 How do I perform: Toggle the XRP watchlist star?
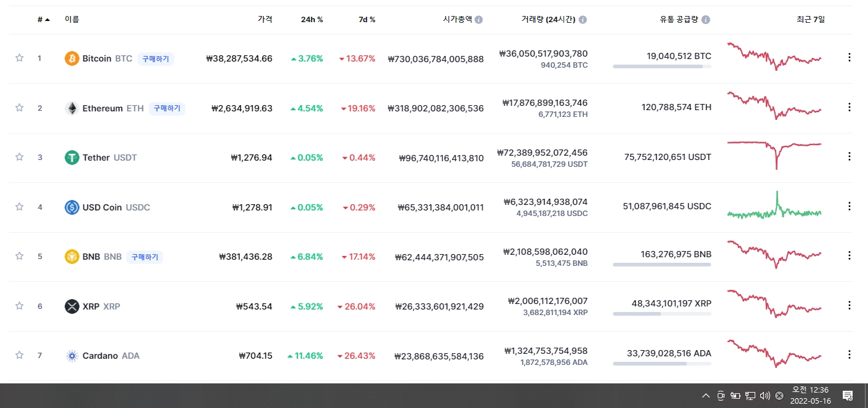click(x=19, y=306)
